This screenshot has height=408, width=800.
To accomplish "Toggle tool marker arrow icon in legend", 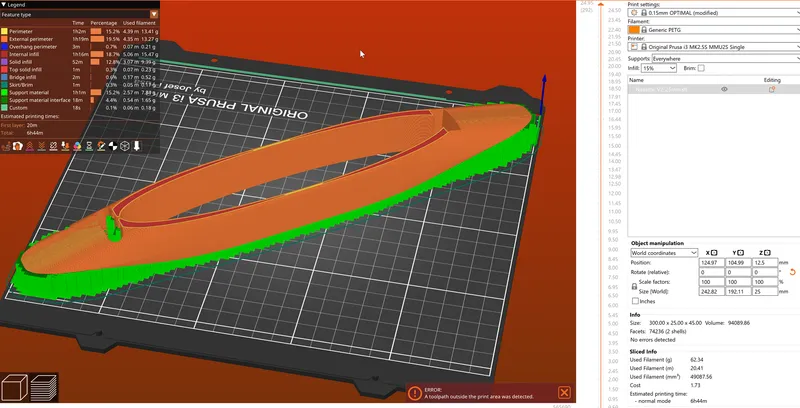I will (137, 146).
